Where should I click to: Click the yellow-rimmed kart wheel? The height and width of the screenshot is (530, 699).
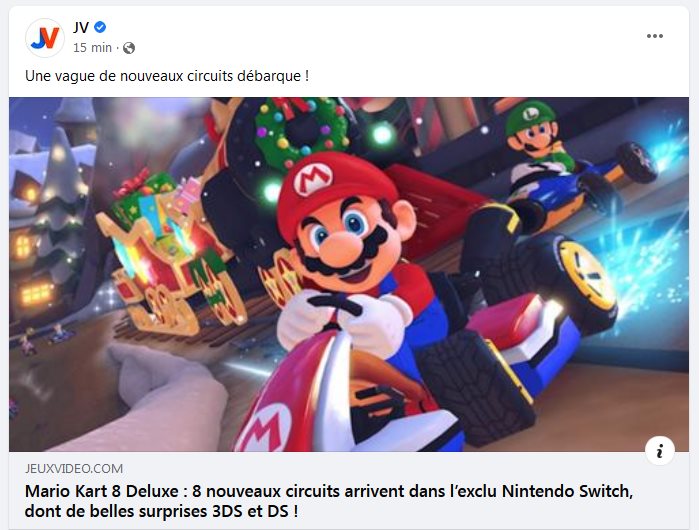coord(588,275)
